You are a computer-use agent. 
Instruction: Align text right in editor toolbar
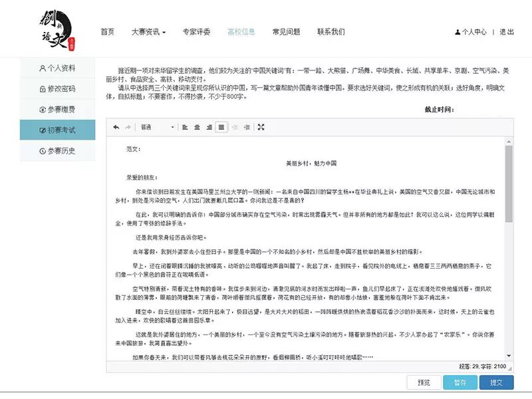[209, 127]
